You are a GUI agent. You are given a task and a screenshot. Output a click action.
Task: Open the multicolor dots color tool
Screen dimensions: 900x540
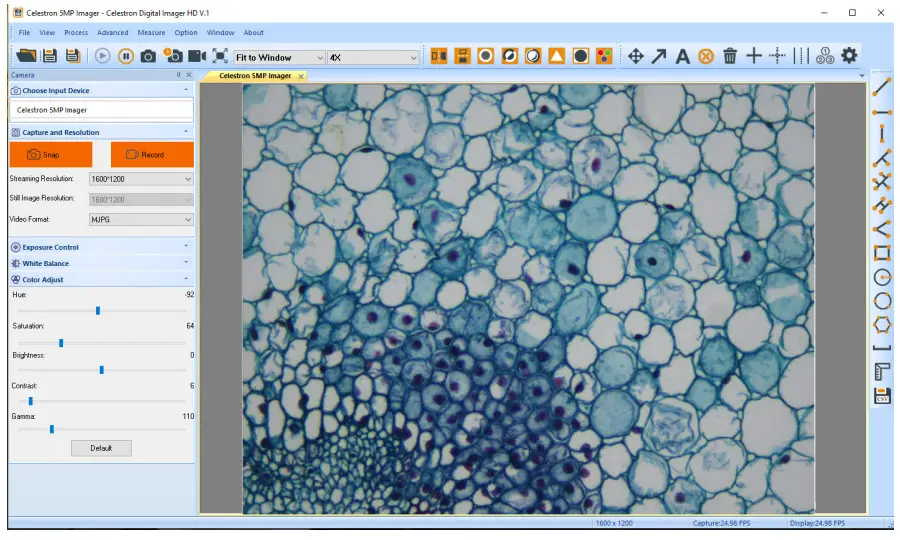pyautogui.click(x=604, y=56)
